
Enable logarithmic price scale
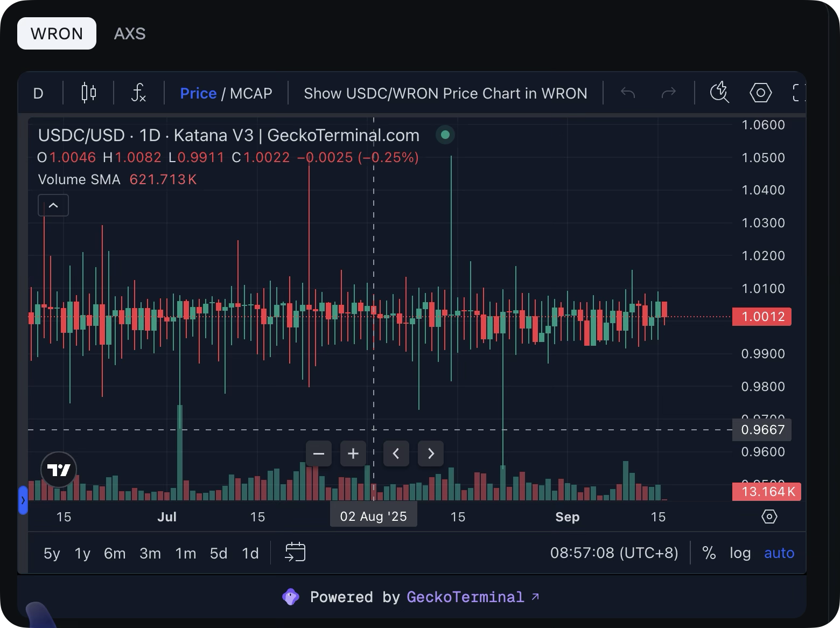[740, 553]
